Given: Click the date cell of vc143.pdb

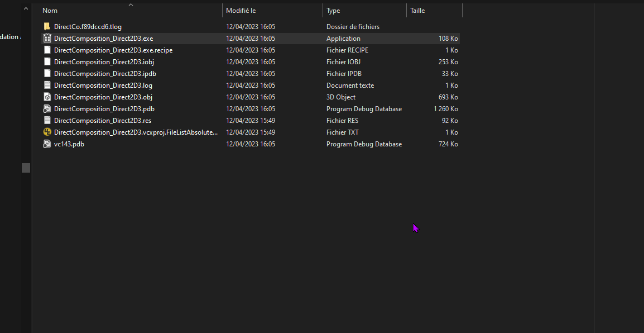Looking at the screenshot, I should (251, 144).
